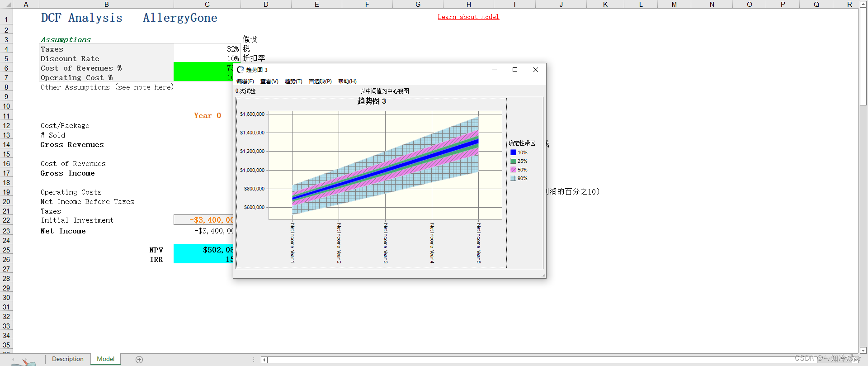Open the 编辑(E) menu in trend chart window

[x=245, y=81]
